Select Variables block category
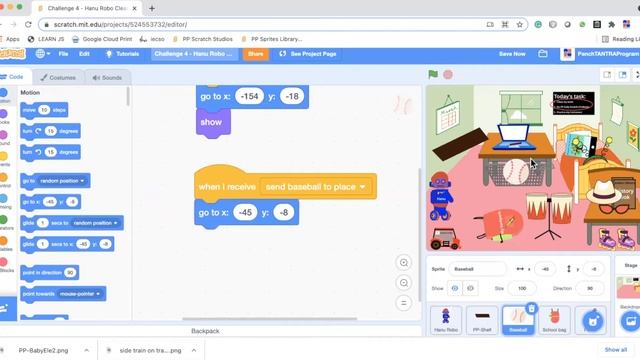 pyautogui.click(x=4, y=244)
